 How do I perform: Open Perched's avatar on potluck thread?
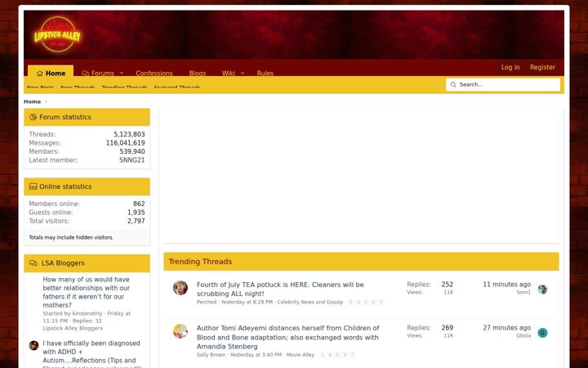[180, 288]
